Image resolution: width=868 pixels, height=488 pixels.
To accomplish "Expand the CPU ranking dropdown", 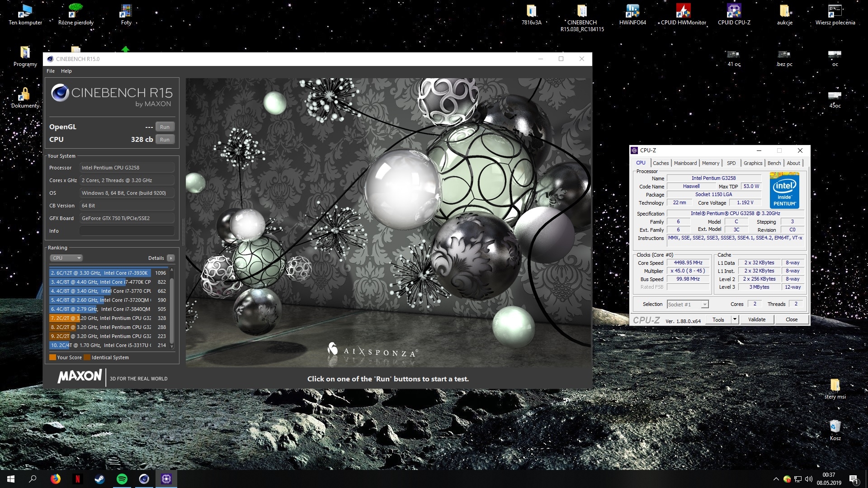I will tap(66, 258).
